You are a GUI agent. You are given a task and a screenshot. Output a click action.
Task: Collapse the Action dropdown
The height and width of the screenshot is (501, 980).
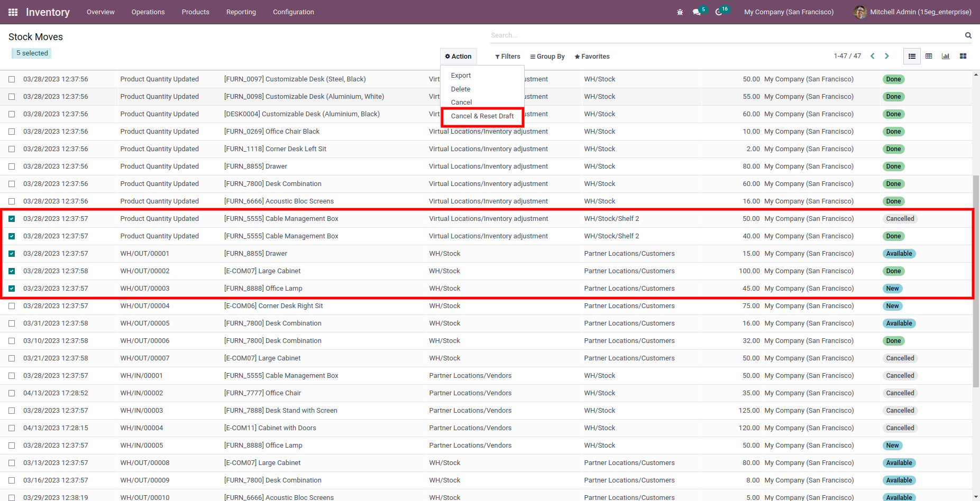click(x=458, y=57)
